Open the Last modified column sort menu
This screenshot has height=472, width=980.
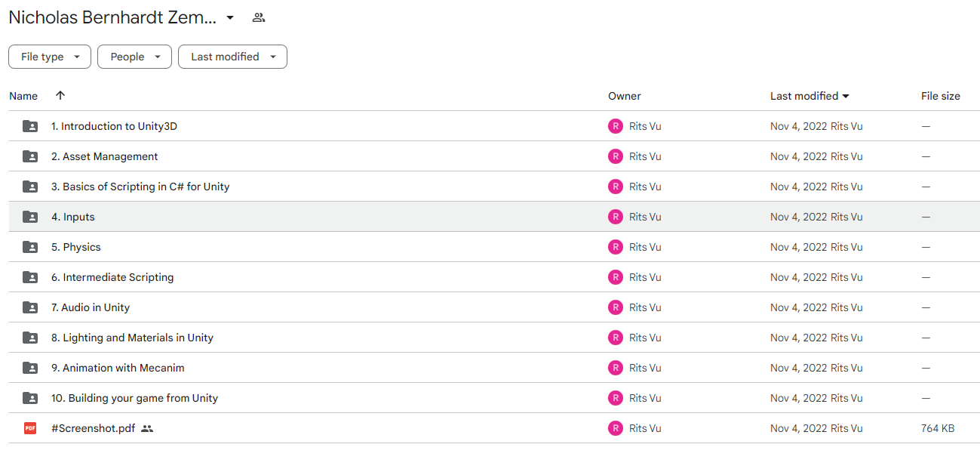click(x=809, y=96)
